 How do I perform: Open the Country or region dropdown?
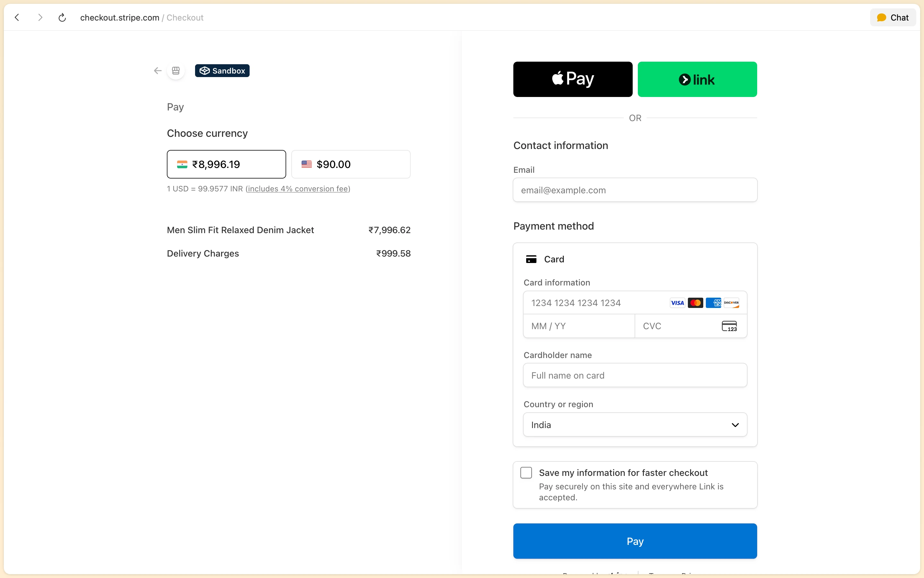(x=635, y=425)
